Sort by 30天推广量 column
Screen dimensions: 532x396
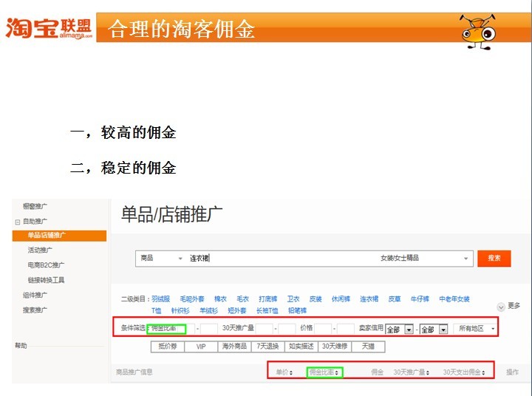tap(411, 372)
